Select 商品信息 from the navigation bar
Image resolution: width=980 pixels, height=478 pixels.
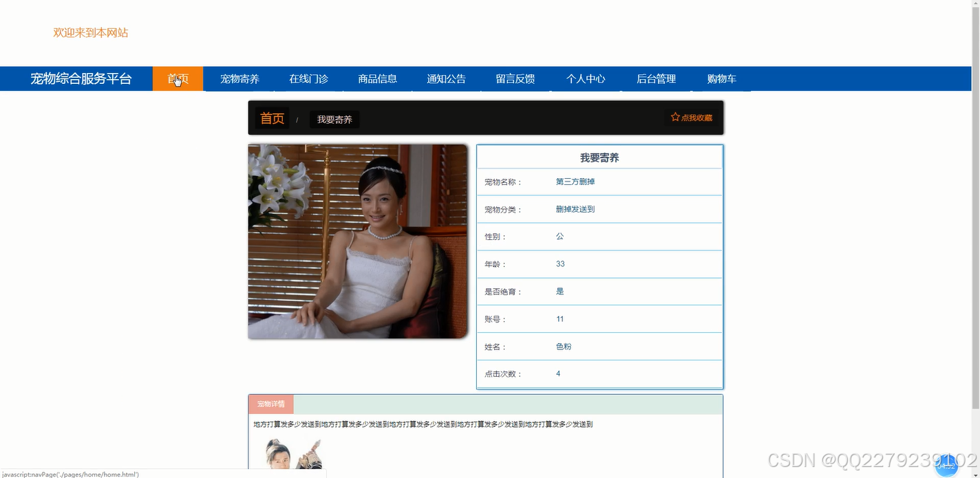tap(377, 78)
